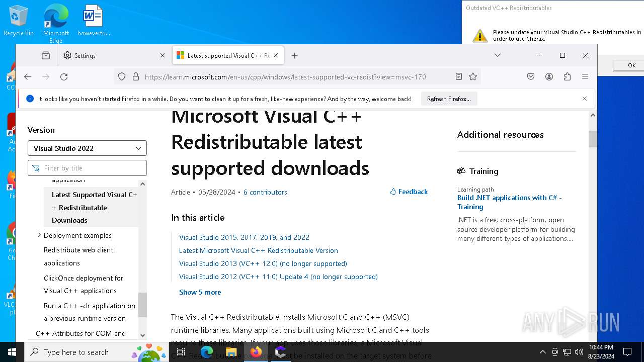Jump to Visual Studio 2012 (VC++ 11.0) Update 4
The height and width of the screenshot is (362, 644).
click(x=278, y=277)
